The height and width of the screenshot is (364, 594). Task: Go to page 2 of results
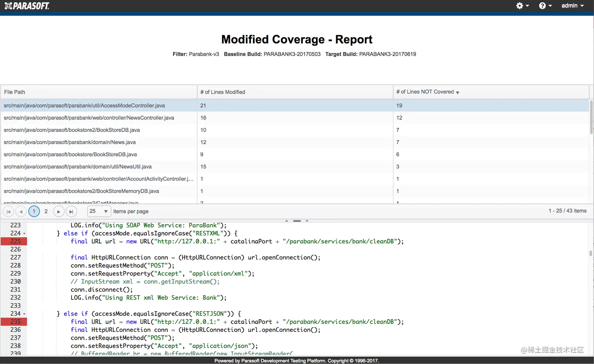pyautogui.click(x=46, y=211)
